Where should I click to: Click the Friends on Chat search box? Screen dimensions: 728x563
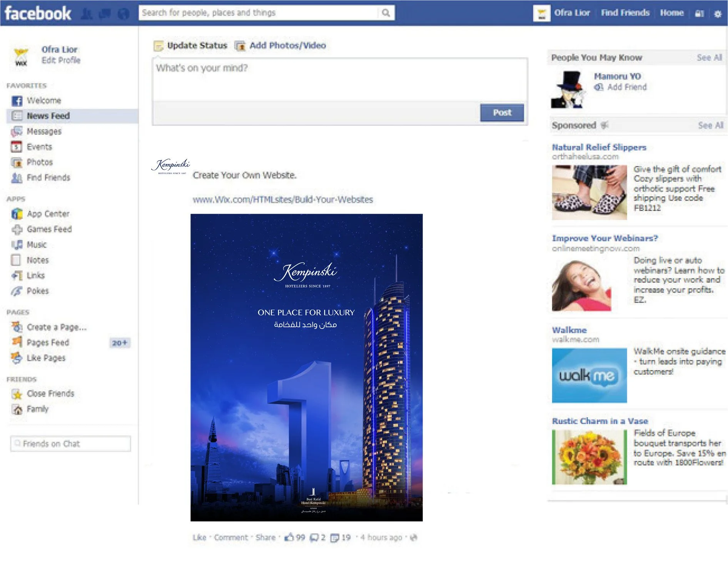point(71,444)
